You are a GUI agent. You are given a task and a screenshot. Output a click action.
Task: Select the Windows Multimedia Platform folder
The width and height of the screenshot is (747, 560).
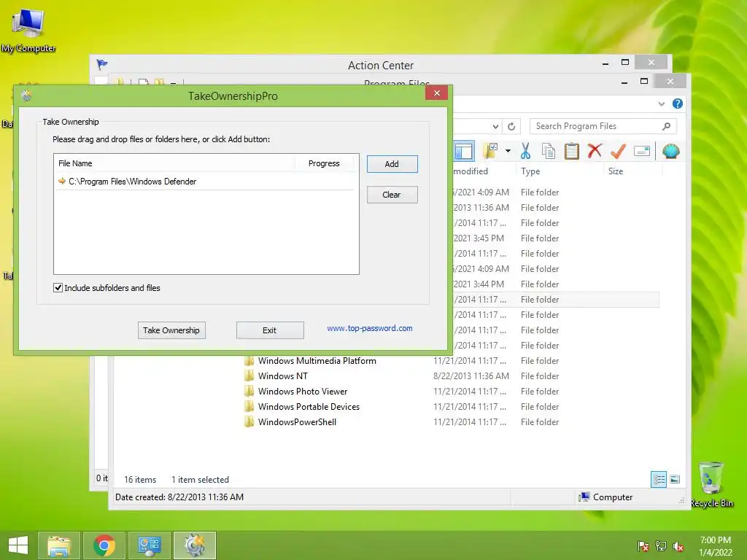click(317, 360)
